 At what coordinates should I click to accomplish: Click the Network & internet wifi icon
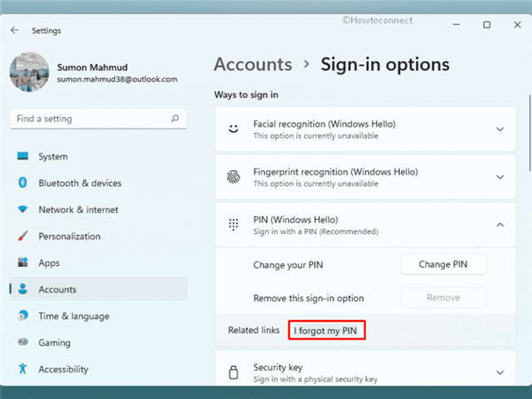(23, 210)
